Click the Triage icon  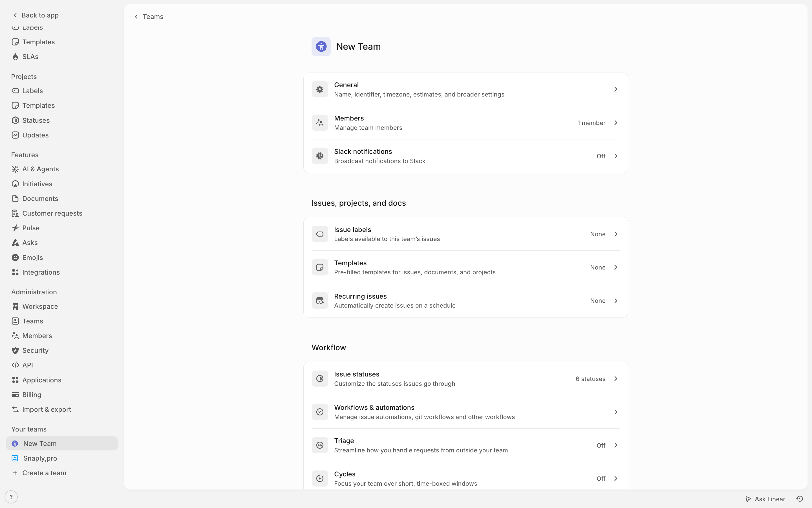click(x=320, y=445)
